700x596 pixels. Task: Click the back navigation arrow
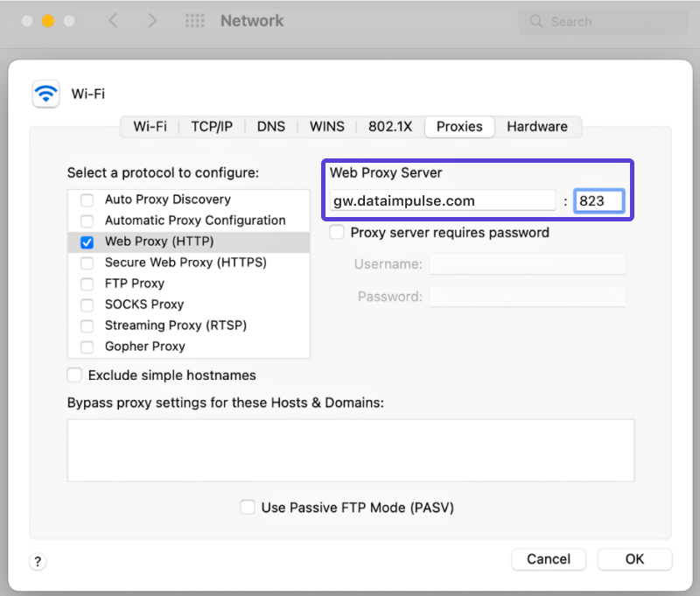pos(113,20)
